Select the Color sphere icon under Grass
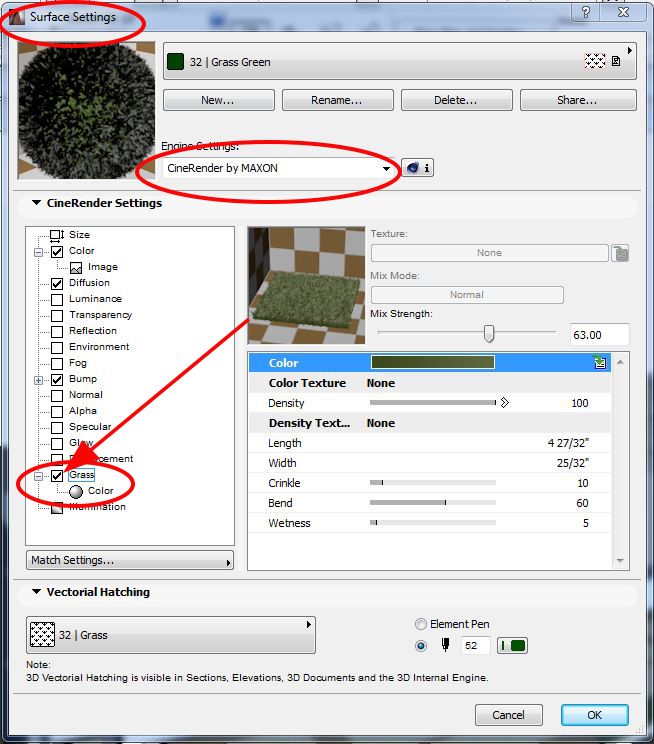 (76, 492)
